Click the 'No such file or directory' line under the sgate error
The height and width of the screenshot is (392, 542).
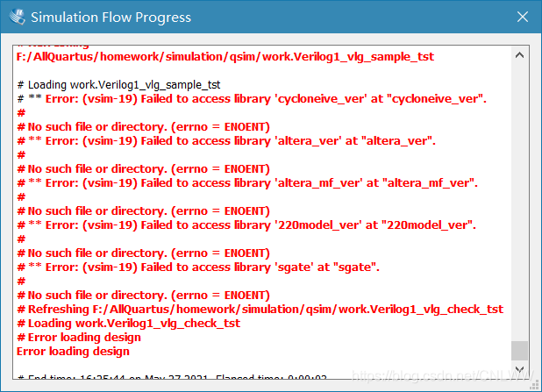[144, 296]
